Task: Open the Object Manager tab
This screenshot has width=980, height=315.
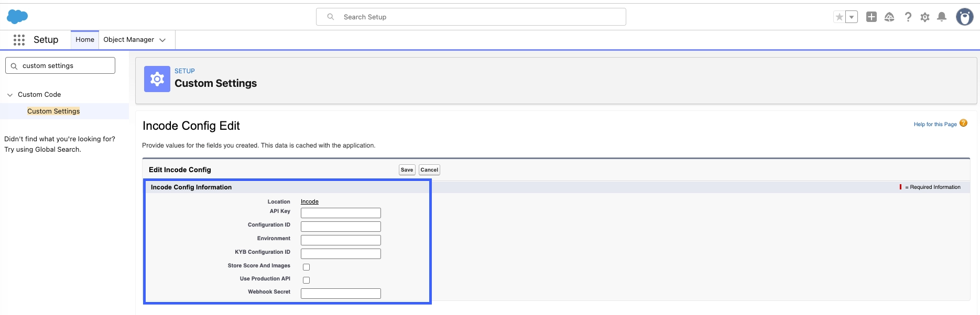Action: (129, 40)
